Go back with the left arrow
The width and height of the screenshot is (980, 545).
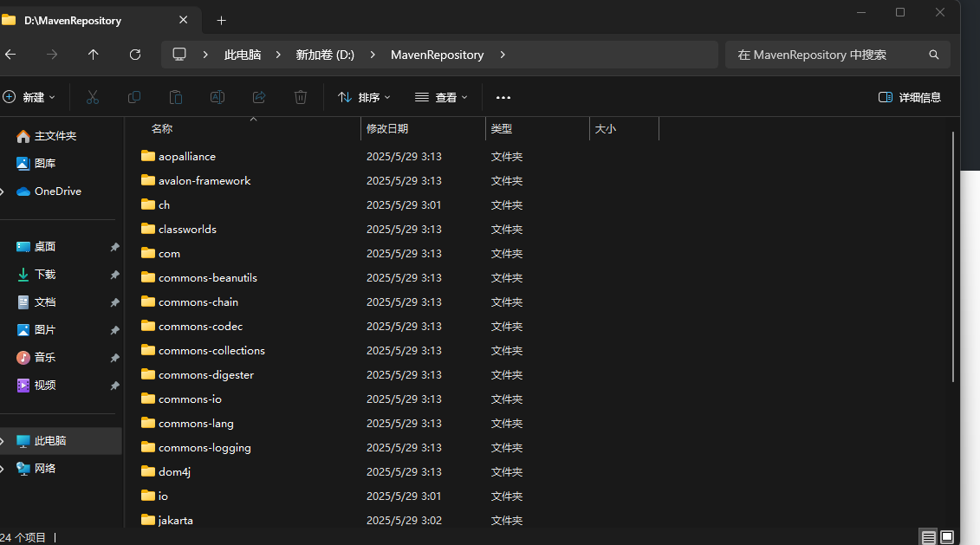[10, 55]
